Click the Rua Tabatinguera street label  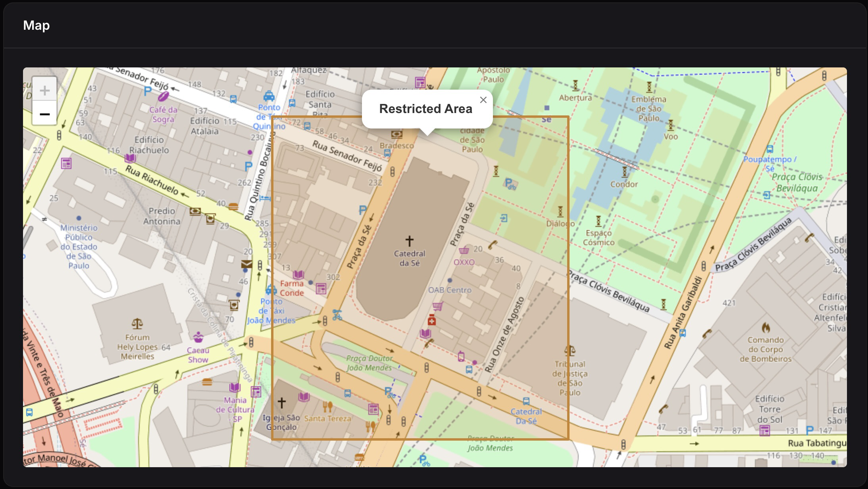(x=816, y=443)
